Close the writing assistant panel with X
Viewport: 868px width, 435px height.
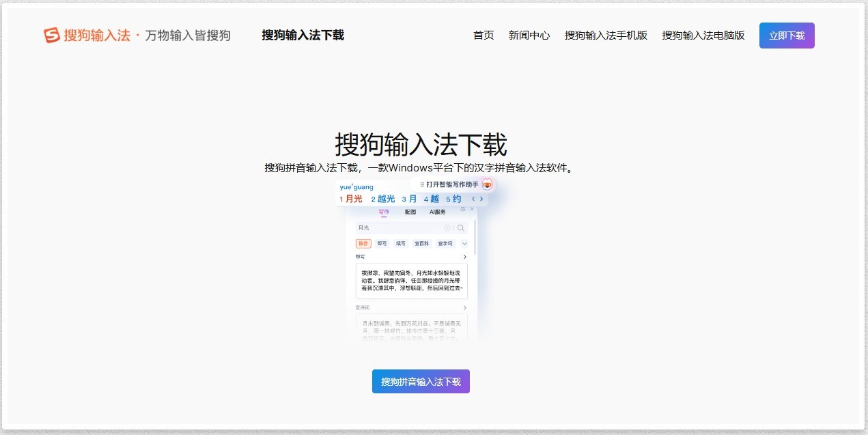click(471, 208)
